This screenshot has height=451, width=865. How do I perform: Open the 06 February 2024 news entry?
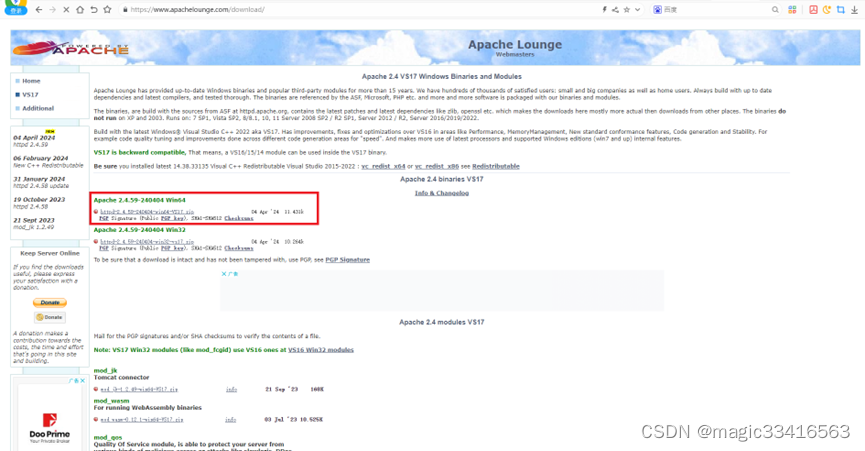coord(49,162)
